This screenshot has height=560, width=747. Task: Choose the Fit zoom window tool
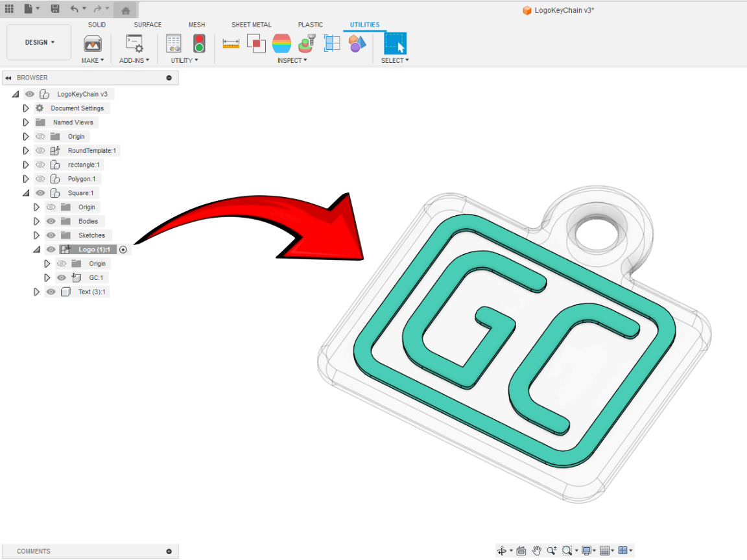[x=568, y=551]
